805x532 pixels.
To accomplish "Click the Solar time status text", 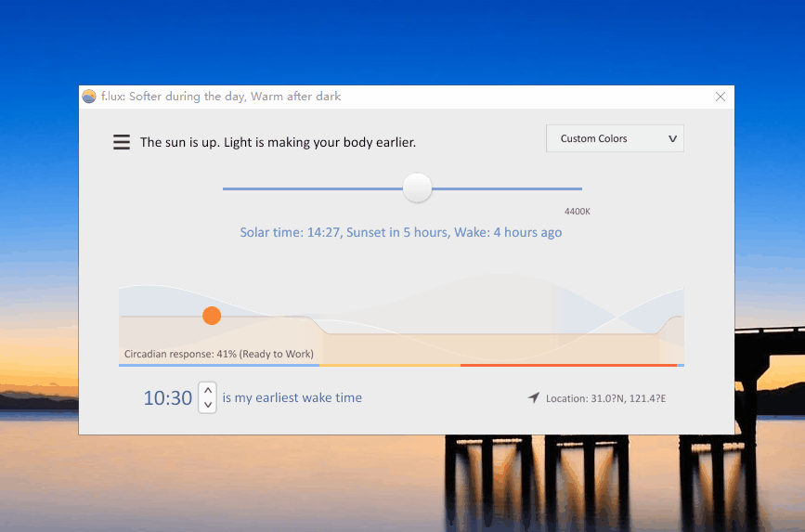I will click(401, 233).
